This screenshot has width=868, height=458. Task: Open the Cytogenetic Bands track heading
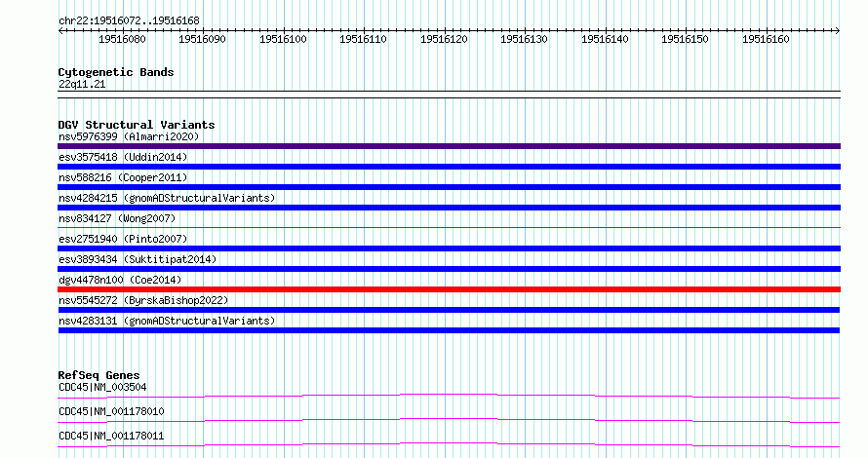116,72
